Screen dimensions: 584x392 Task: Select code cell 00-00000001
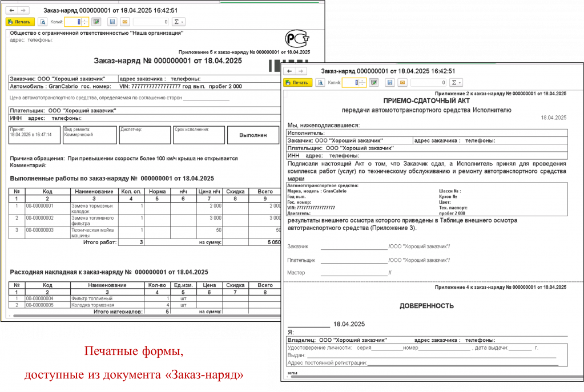point(47,208)
